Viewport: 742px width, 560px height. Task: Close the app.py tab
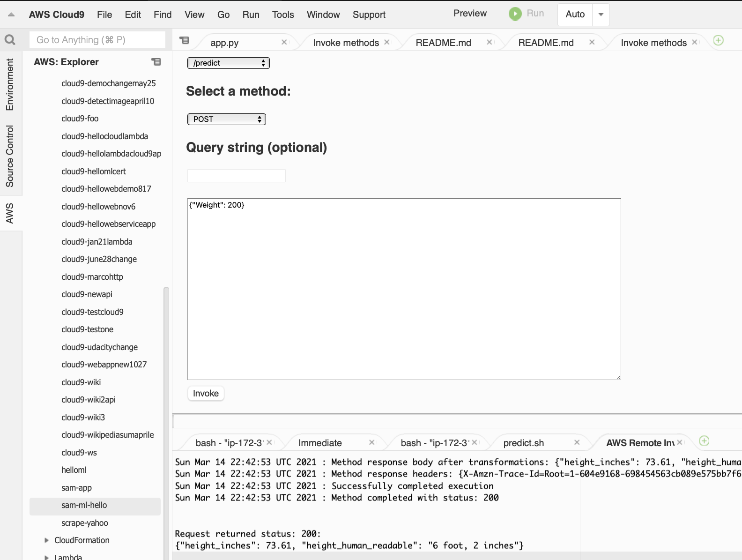[x=284, y=42]
